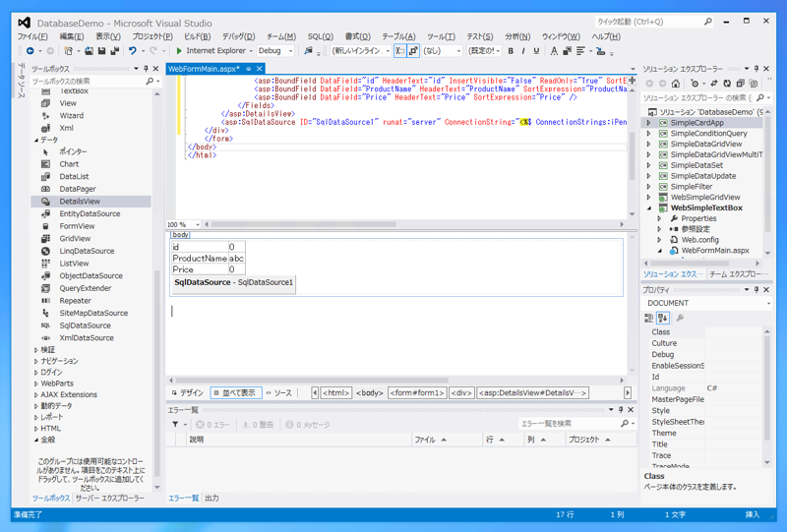Select alphabetical sort icon in Properties

(663, 318)
